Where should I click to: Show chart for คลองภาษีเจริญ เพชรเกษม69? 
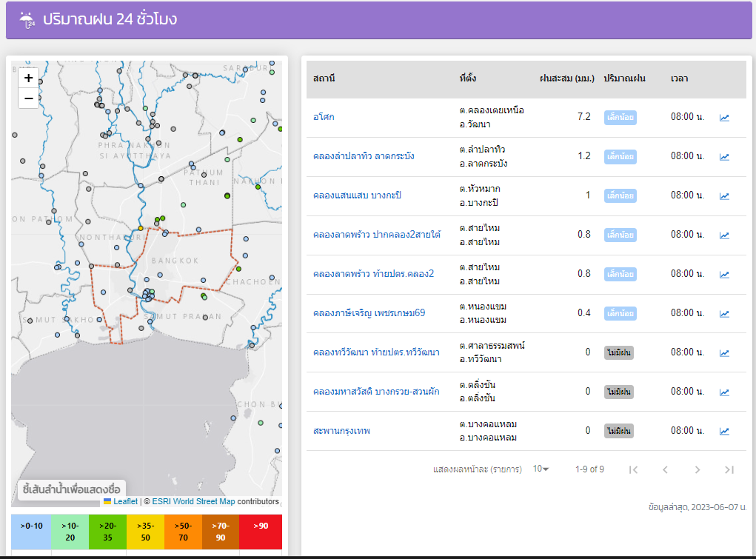click(x=724, y=314)
